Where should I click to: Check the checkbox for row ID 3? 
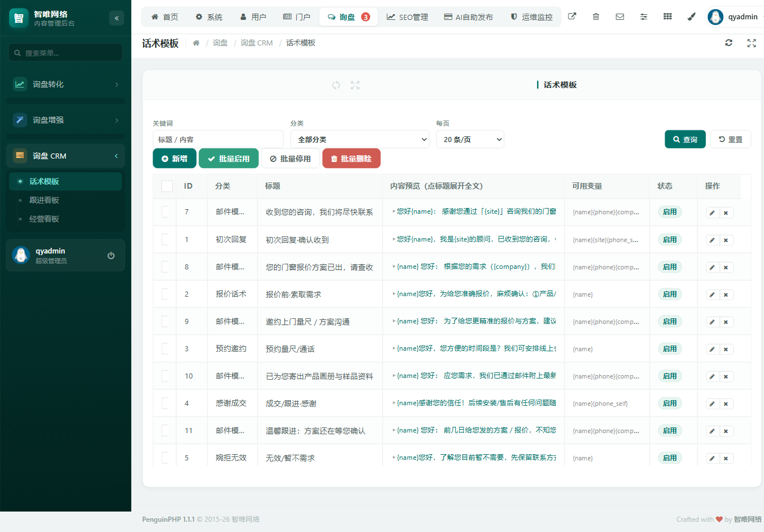pos(165,348)
